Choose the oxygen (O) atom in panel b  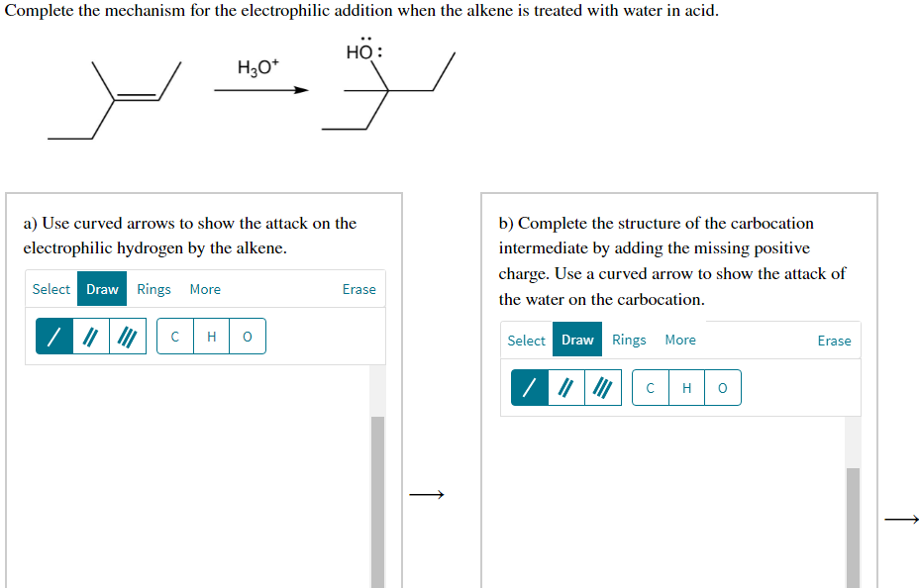(722, 387)
